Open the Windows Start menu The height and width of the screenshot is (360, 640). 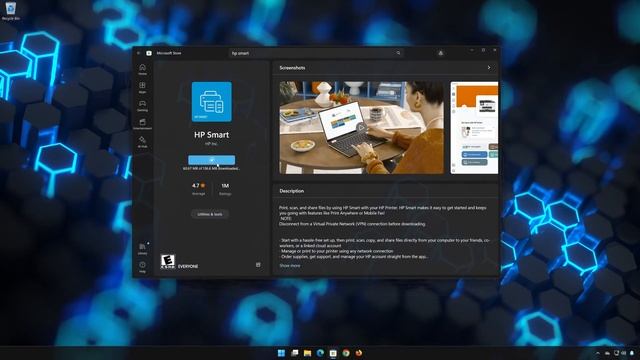281,353
